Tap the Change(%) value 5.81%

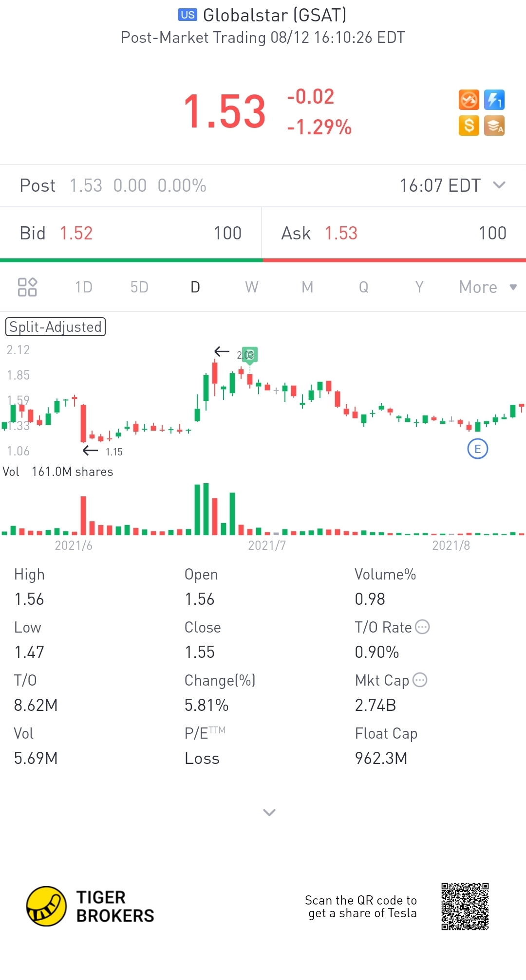coord(207,705)
